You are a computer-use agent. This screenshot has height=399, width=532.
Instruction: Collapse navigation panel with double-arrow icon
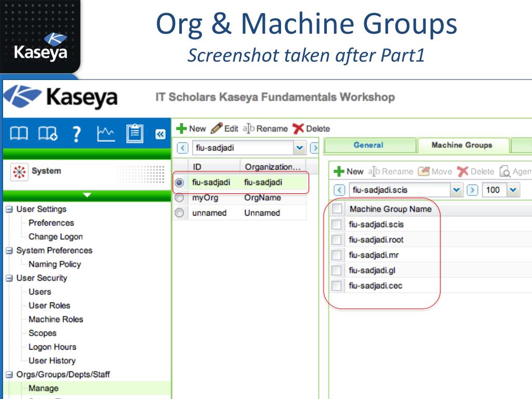[x=160, y=135]
